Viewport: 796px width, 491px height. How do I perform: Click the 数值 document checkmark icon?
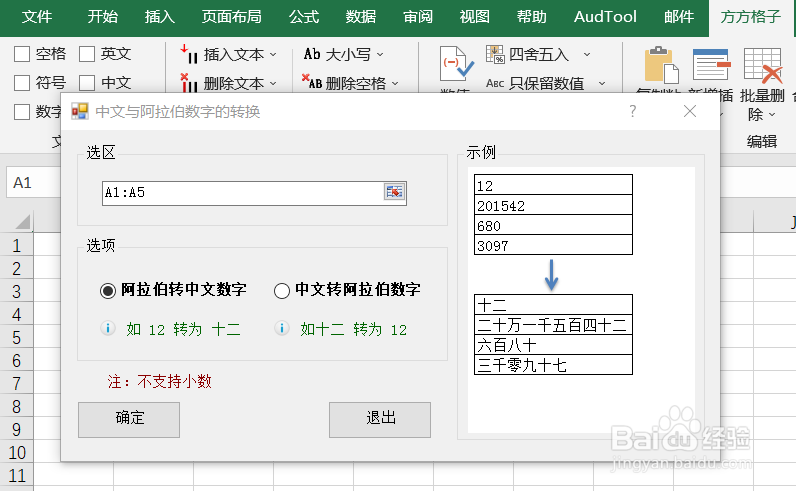click(456, 64)
